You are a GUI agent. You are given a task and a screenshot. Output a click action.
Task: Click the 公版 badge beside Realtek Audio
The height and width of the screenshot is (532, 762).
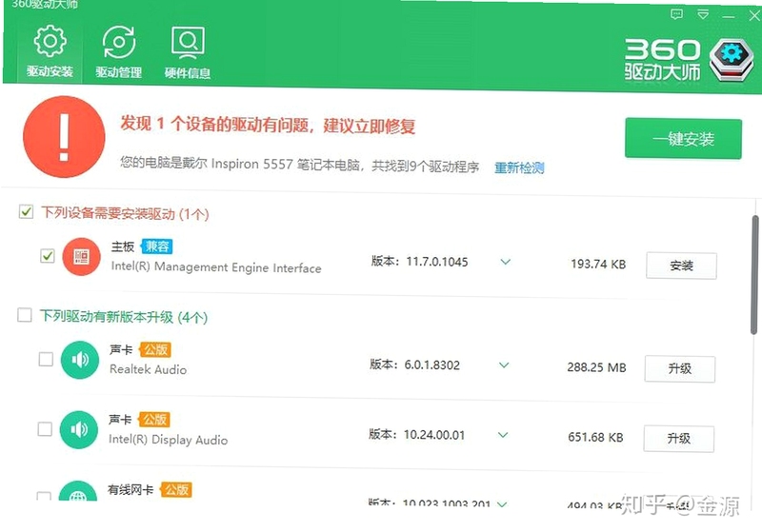pos(155,349)
